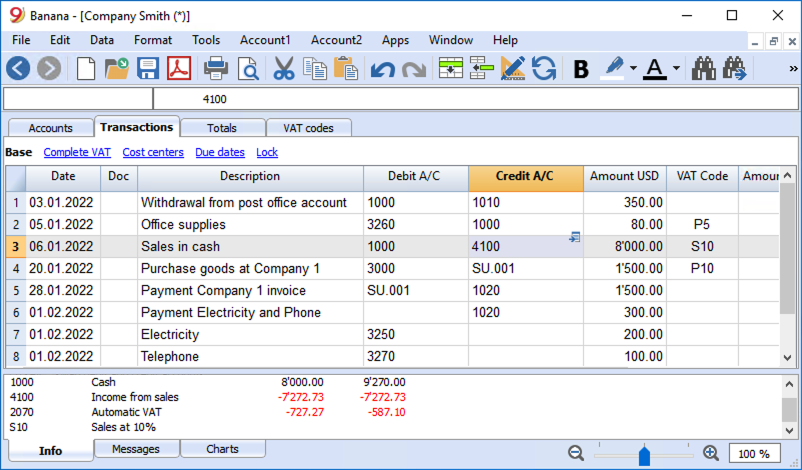Export to PDF with the red icon
Viewport: 802px width, 470px height.
point(179,68)
